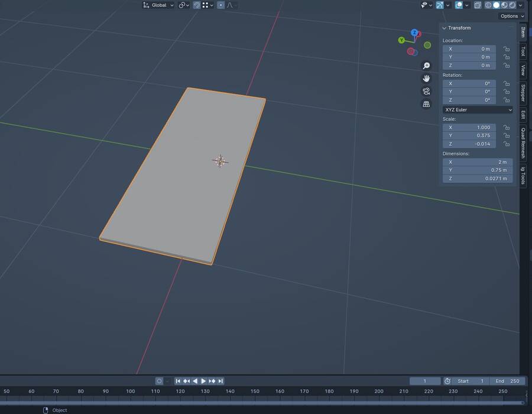Select wireframe viewport shading

(x=488, y=5)
